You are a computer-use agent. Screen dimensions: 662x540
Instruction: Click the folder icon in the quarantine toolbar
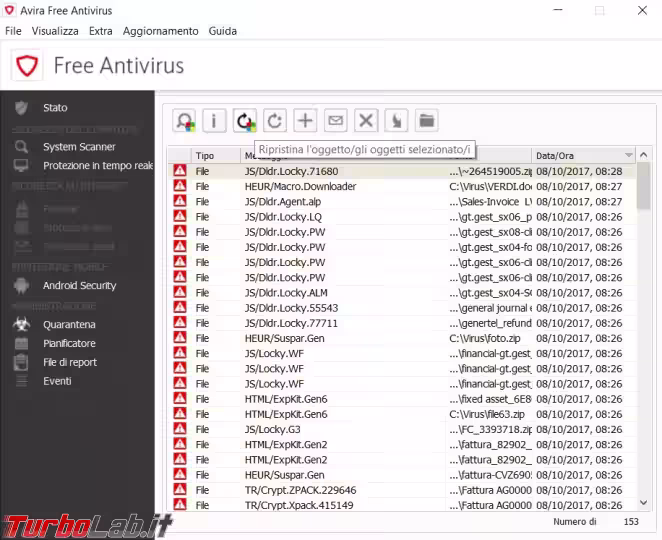tap(427, 121)
